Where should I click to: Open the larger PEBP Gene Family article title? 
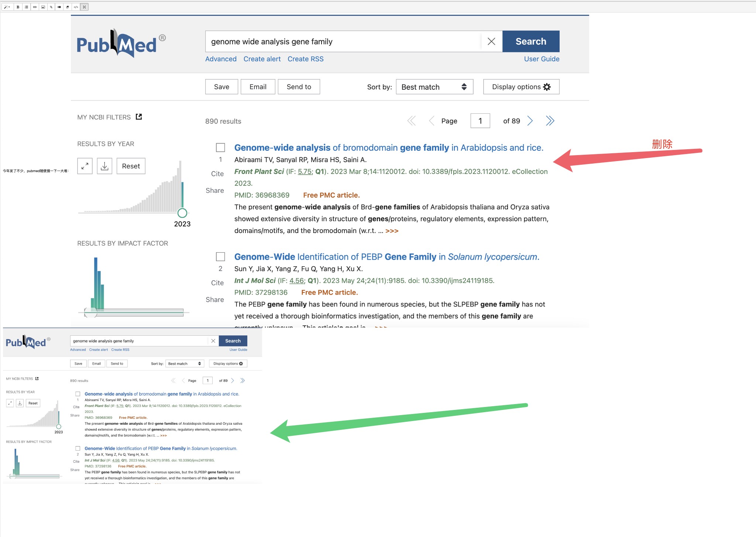coord(387,257)
